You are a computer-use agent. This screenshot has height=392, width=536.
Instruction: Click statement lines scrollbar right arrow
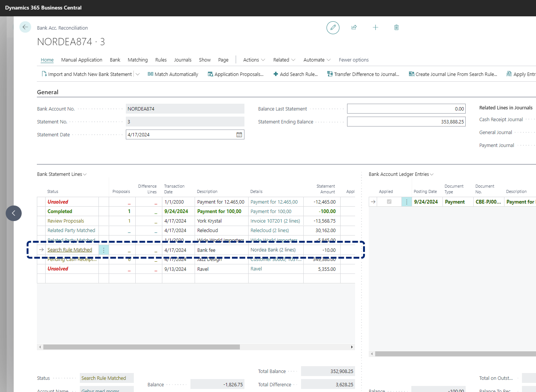[x=352, y=347]
